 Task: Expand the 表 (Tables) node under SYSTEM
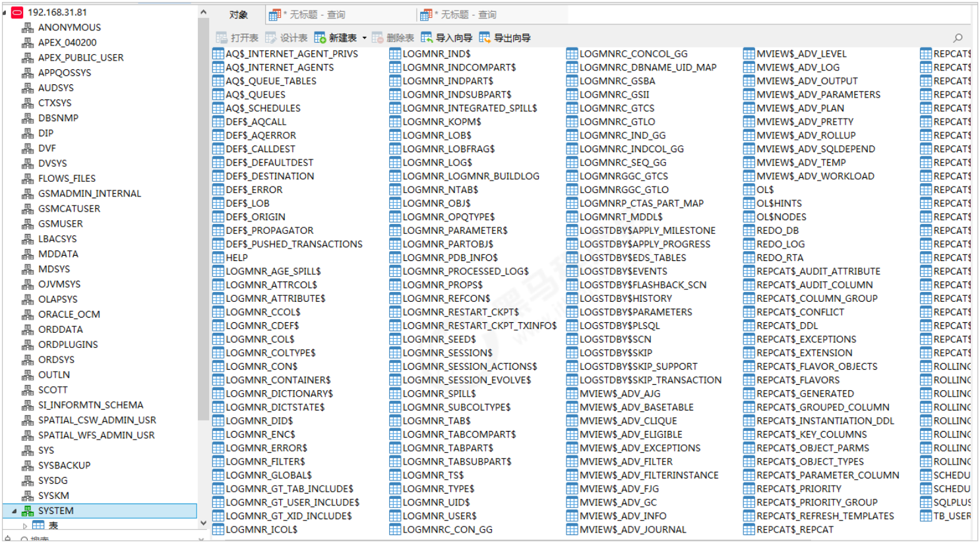point(25,526)
